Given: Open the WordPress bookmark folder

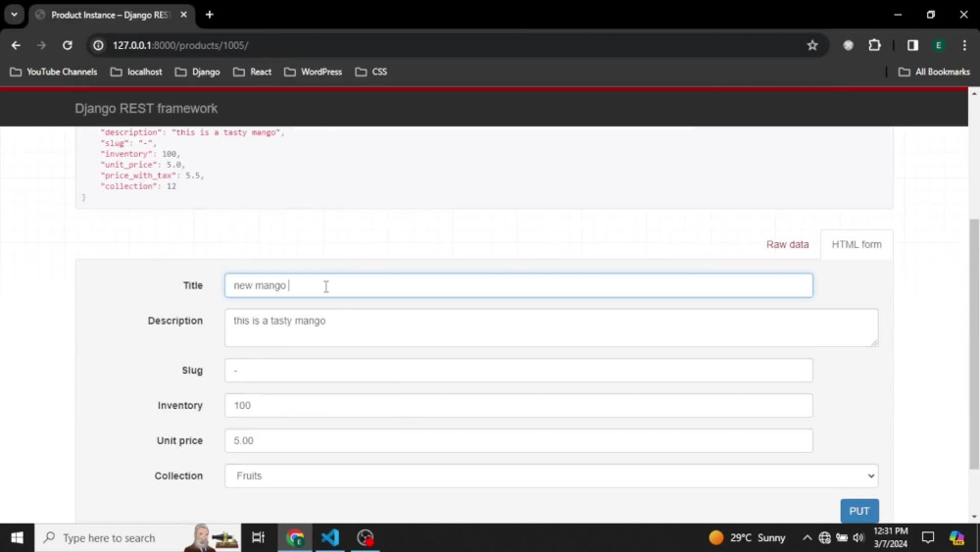Looking at the screenshot, I should [x=314, y=72].
